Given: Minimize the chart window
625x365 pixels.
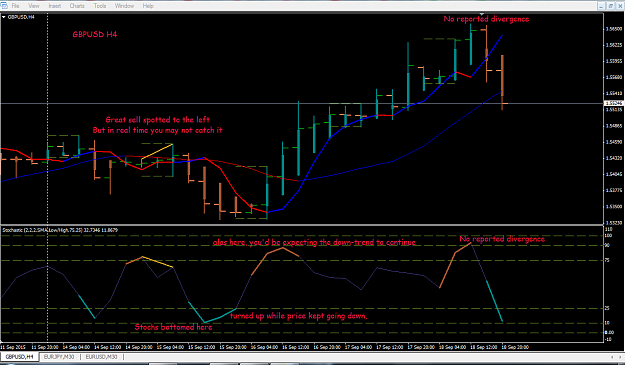Looking at the screenshot, I should click(601, 6).
